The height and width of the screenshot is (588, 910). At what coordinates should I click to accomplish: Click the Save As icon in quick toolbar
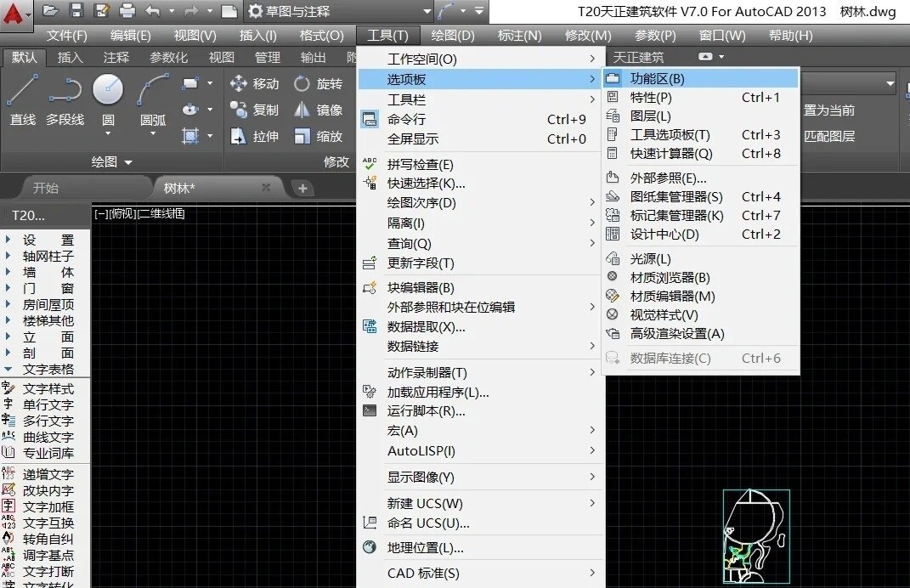coord(102,10)
